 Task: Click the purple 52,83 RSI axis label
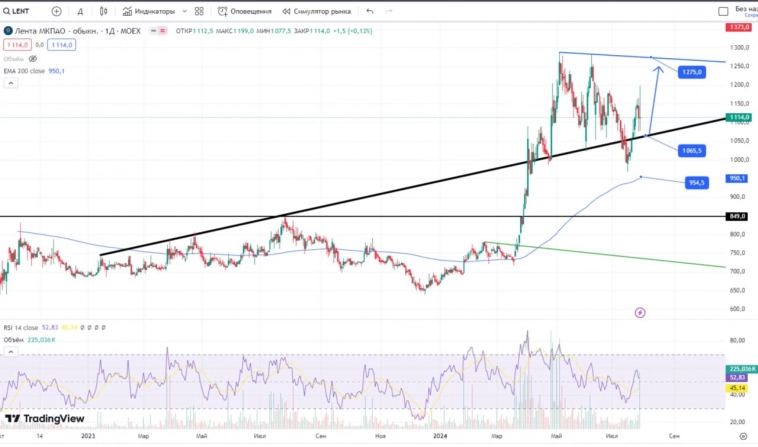737,377
